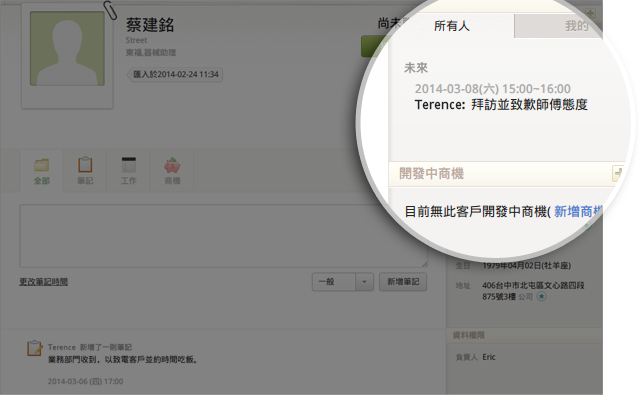
Task: Select the 所有人 tab
Action: [x=452, y=26]
